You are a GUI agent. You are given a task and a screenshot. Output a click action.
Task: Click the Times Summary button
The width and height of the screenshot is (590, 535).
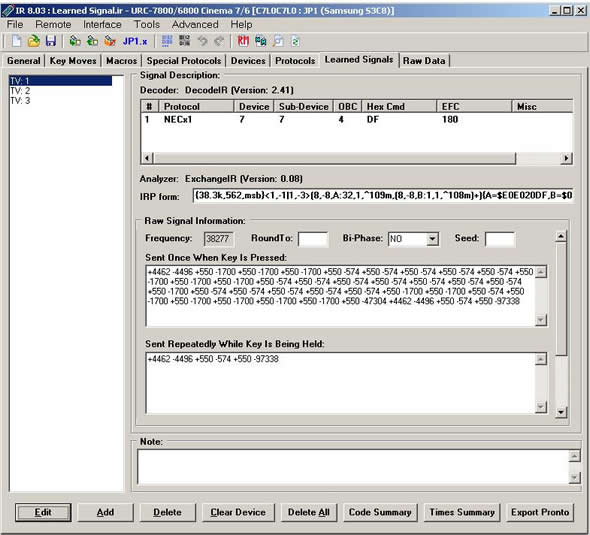pos(462,512)
